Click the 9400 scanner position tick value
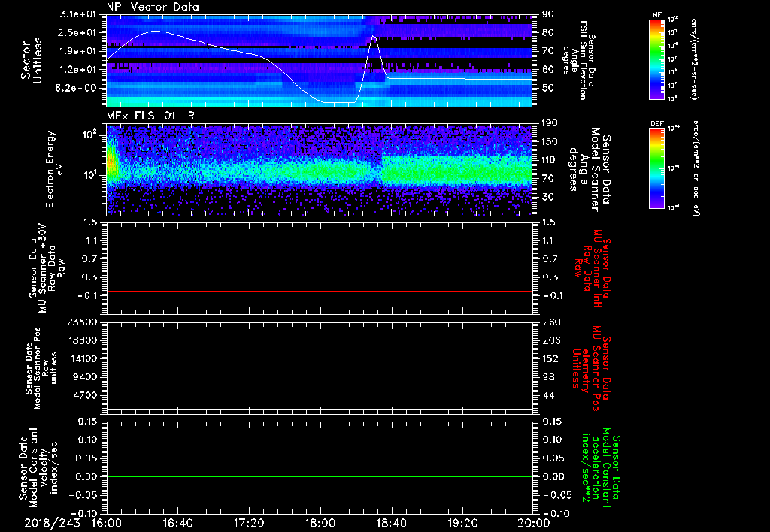This screenshot has width=770, height=532. point(85,377)
